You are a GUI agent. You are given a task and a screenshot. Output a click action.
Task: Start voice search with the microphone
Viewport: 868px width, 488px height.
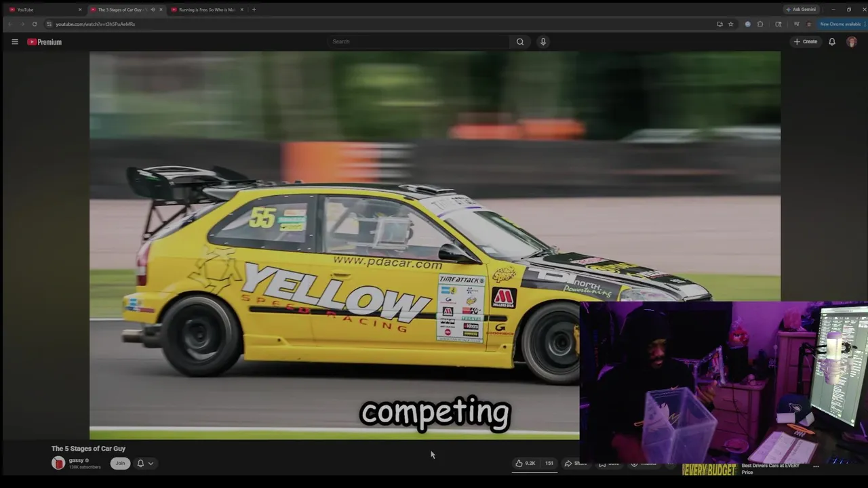click(543, 41)
